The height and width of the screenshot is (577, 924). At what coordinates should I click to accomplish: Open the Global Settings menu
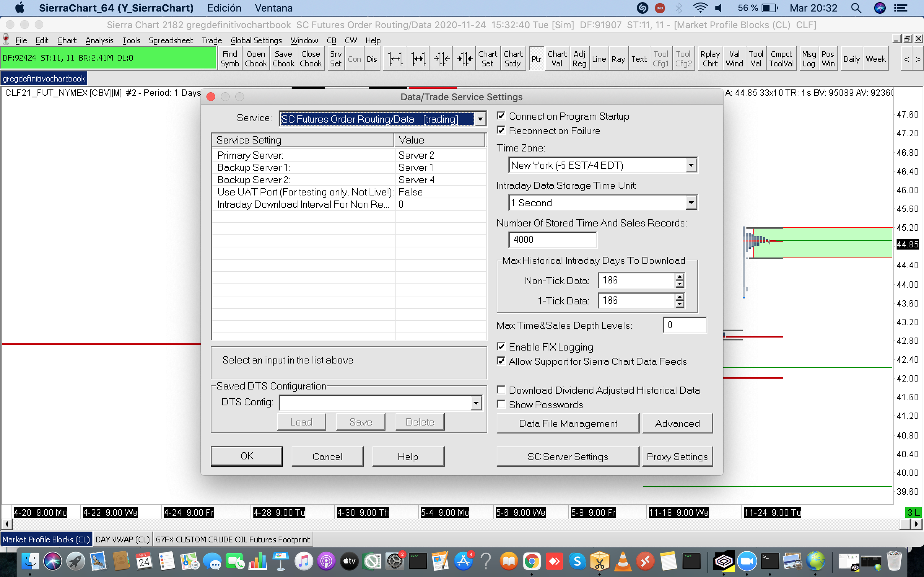click(x=256, y=40)
